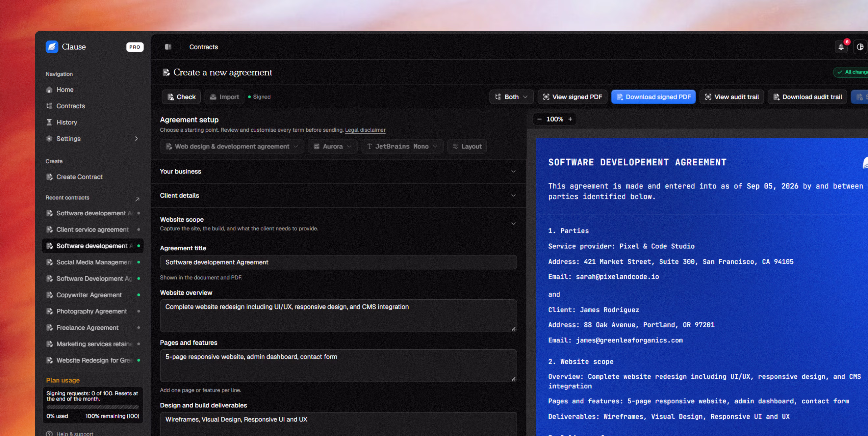Open the notifications bell

click(841, 47)
